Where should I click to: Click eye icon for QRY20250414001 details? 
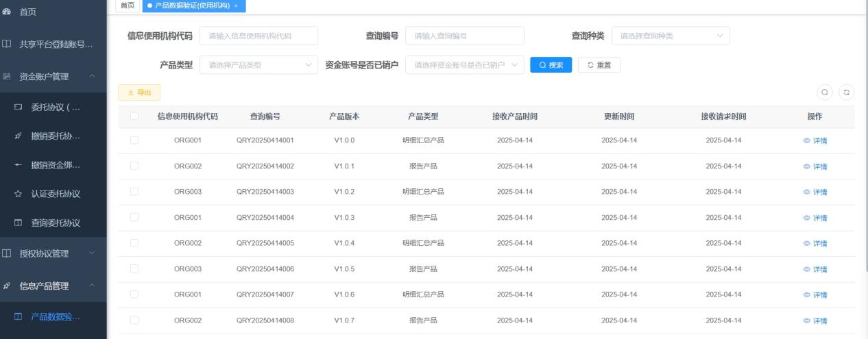tap(806, 141)
